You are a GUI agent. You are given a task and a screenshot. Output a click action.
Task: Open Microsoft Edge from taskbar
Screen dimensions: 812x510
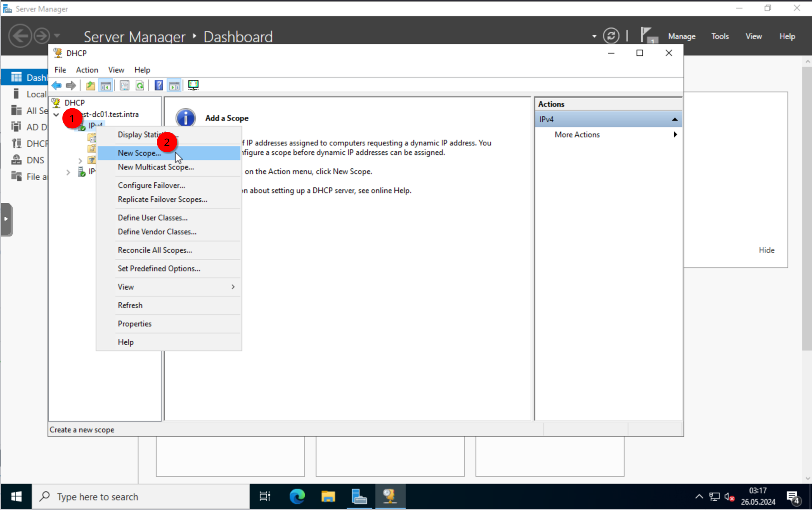point(297,496)
